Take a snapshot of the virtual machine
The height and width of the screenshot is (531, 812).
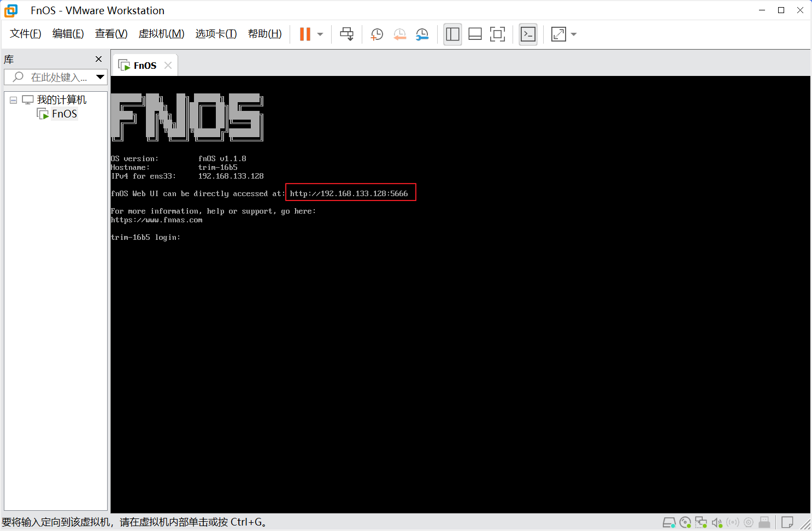tap(377, 34)
